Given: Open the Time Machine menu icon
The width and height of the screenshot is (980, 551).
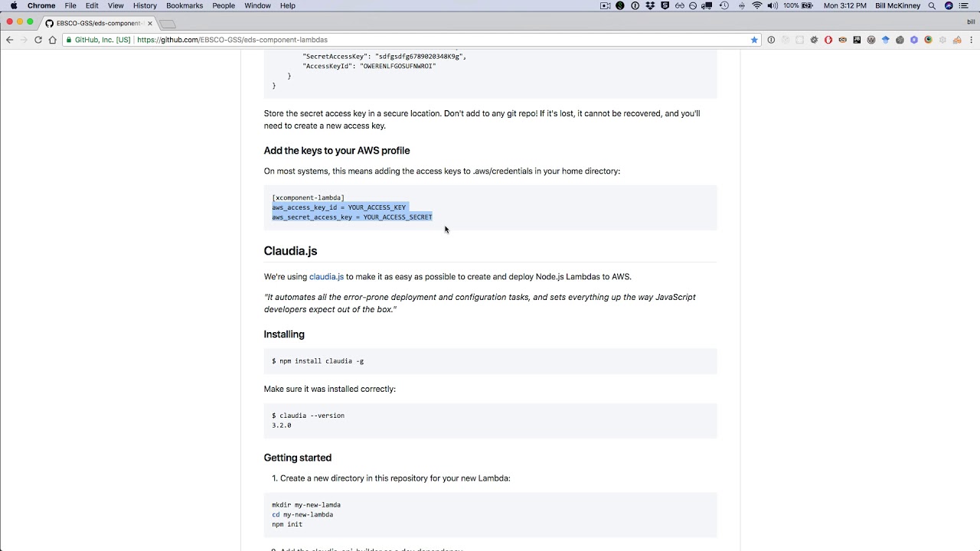Looking at the screenshot, I should [724, 5].
